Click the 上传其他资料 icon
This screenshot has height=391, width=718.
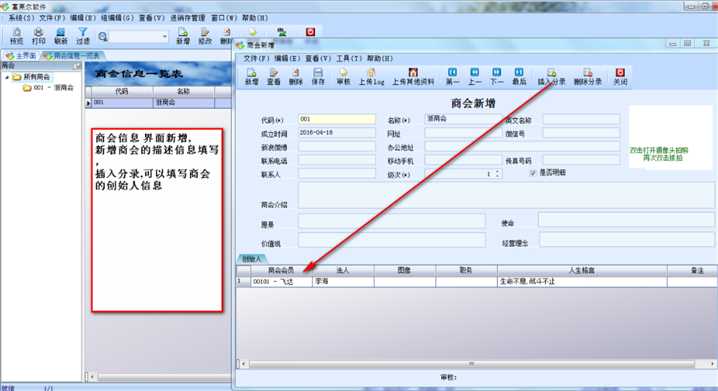tap(413, 76)
